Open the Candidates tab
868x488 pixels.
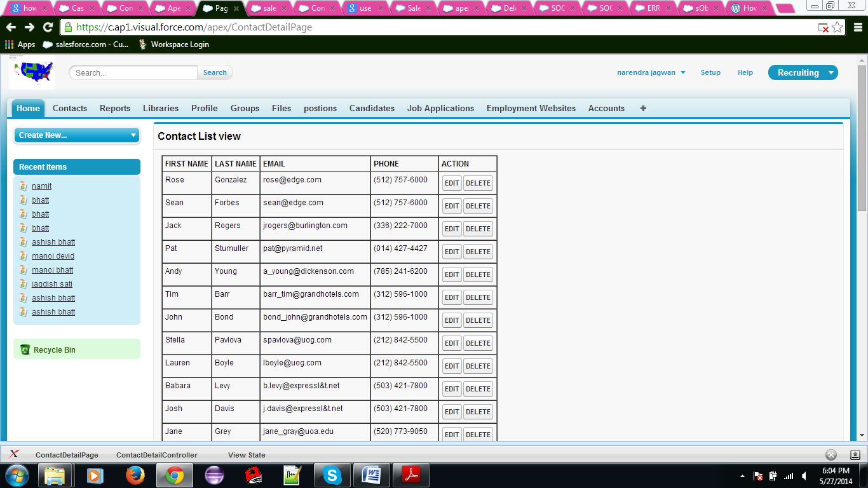point(372,109)
